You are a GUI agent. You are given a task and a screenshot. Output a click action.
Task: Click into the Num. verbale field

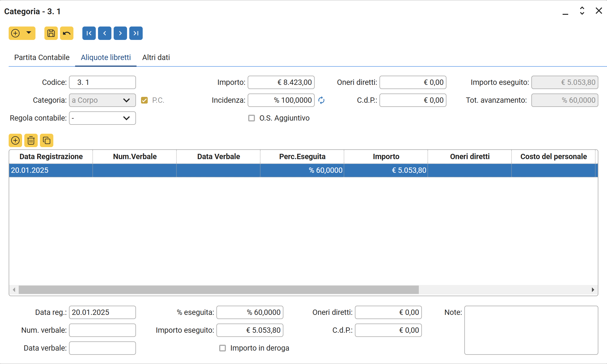tap(102, 330)
